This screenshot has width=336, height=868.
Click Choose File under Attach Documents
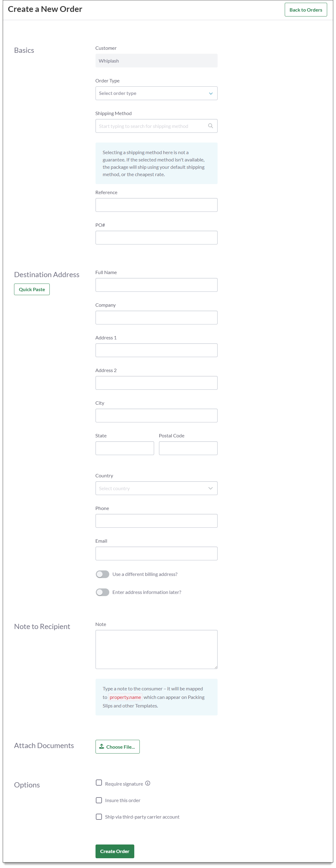[x=117, y=747]
